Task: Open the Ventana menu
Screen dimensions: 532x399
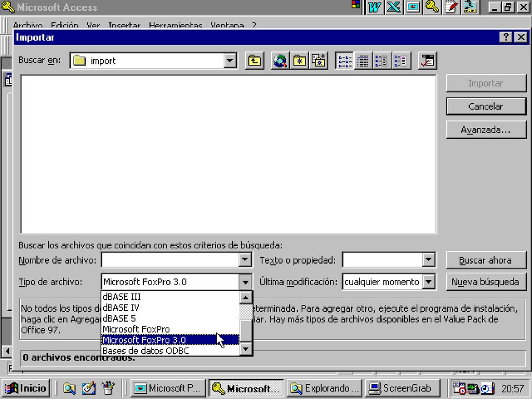Action: [227, 25]
